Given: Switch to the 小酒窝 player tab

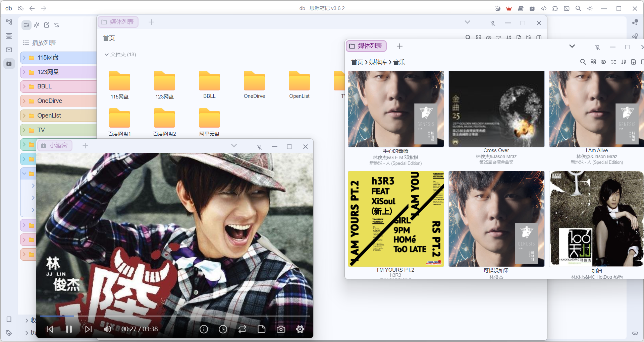Looking at the screenshot, I should (55, 146).
